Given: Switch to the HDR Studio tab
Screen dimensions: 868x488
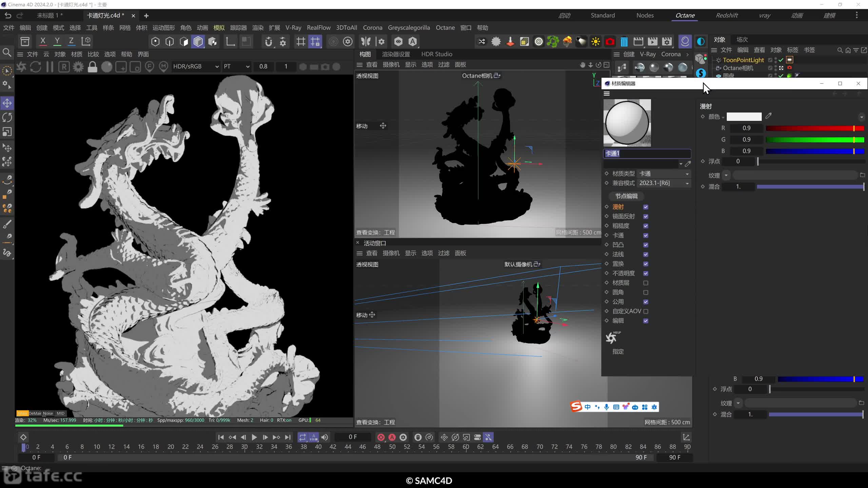Looking at the screenshot, I should [437, 54].
